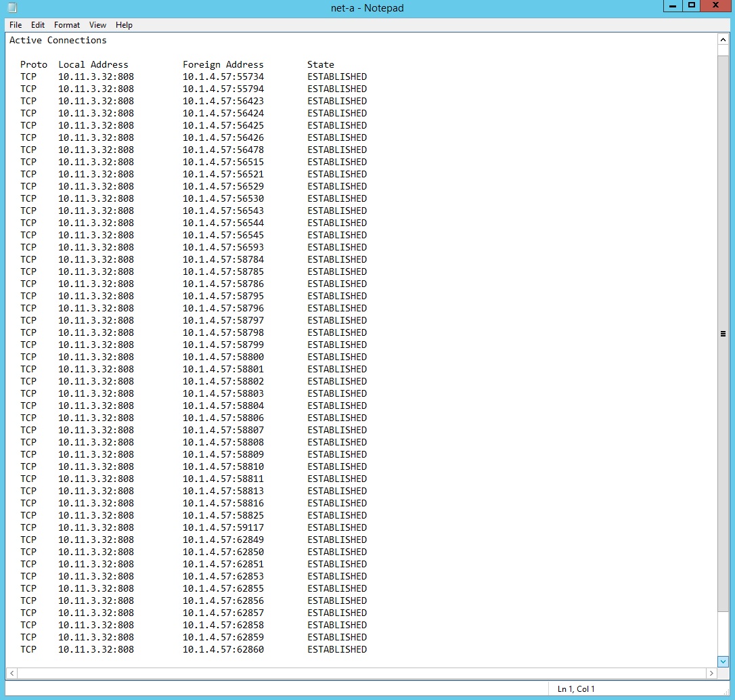Click foreign address 10.1.4.57:58806
This screenshot has width=735, height=700.
tap(223, 418)
